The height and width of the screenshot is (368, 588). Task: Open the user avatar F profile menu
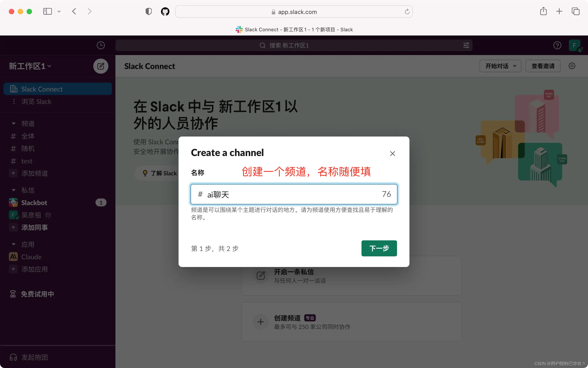pyautogui.click(x=575, y=45)
